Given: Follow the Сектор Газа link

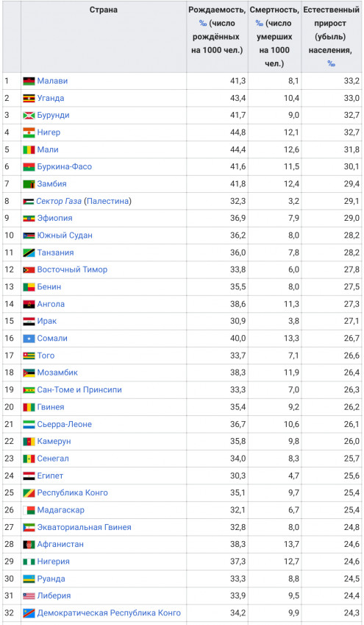Looking at the screenshot, I should [59, 201].
